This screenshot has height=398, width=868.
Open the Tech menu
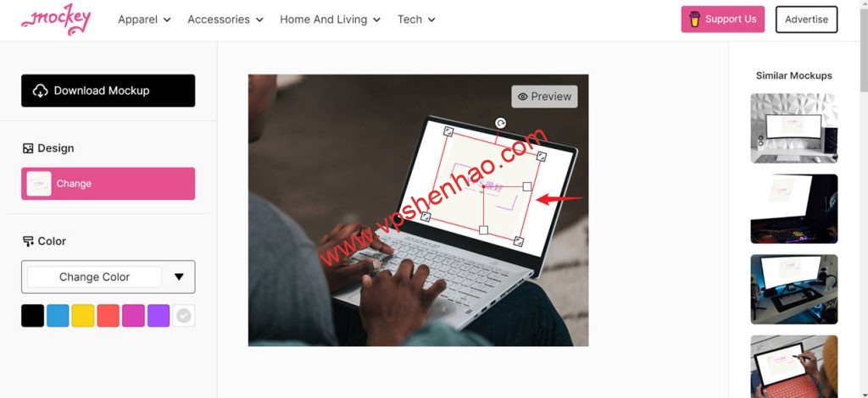pyautogui.click(x=416, y=19)
